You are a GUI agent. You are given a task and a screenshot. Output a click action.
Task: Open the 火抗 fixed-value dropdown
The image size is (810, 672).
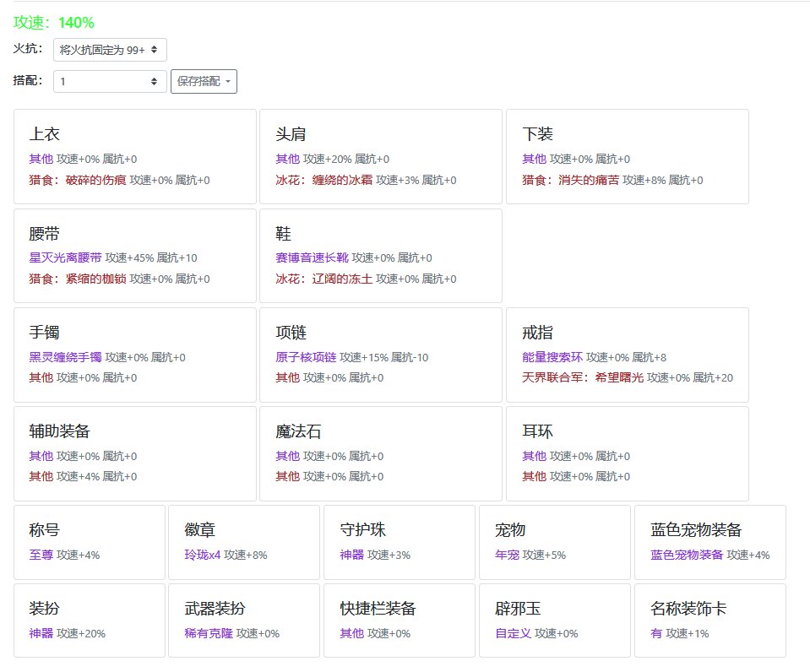click(110, 50)
